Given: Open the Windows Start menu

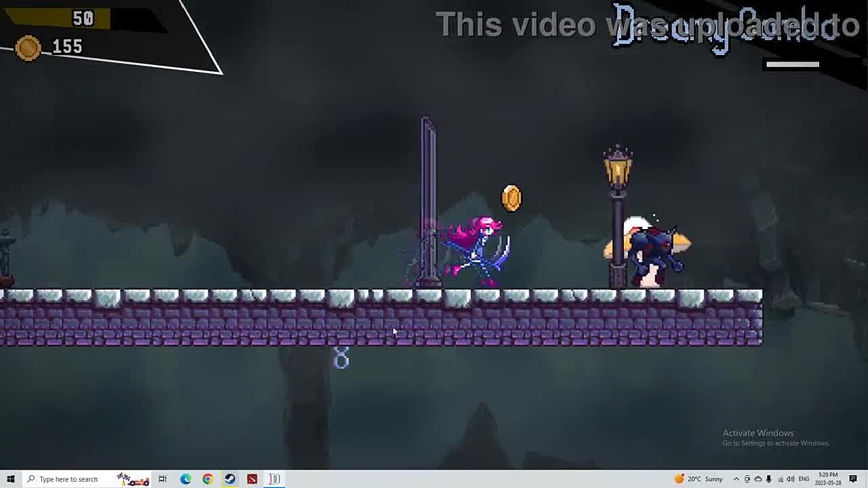Looking at the screenshot, I should (x=11, y=479).
